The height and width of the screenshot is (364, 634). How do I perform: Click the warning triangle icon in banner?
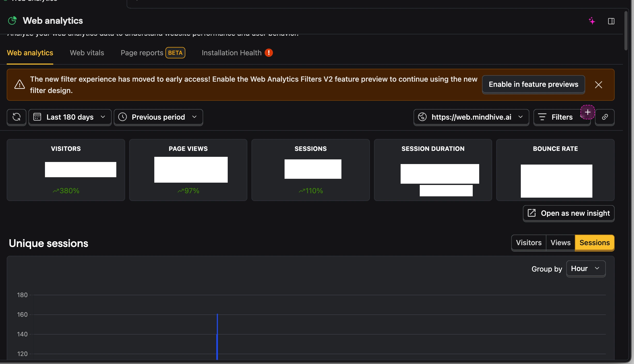click(20, 84)
